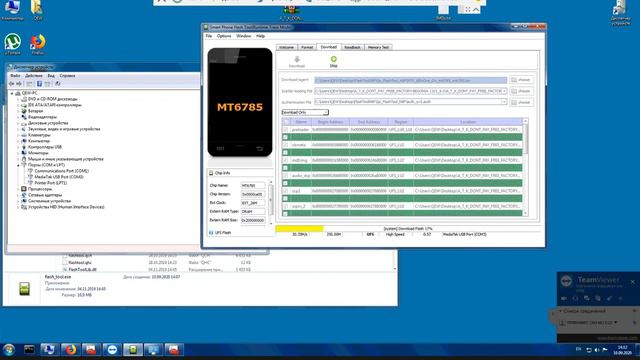Click choose button for Authentication File
640x360 pixels.
click(521, 102)
